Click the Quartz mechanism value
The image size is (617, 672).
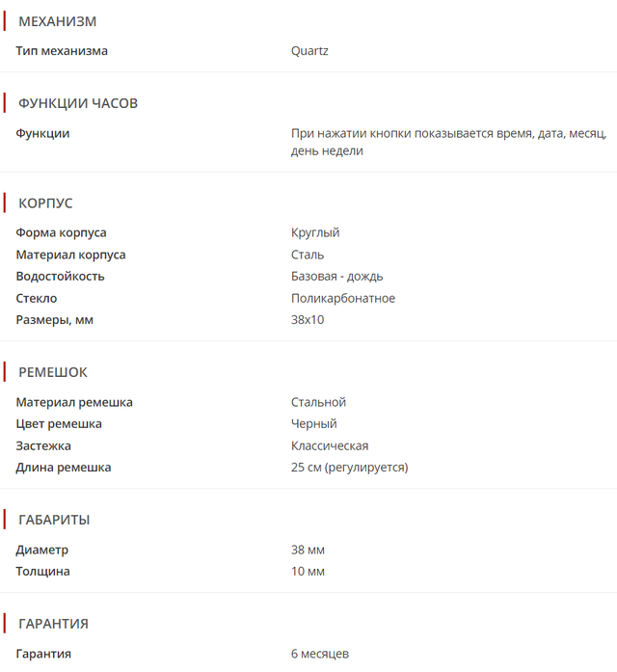coord(309,50)
